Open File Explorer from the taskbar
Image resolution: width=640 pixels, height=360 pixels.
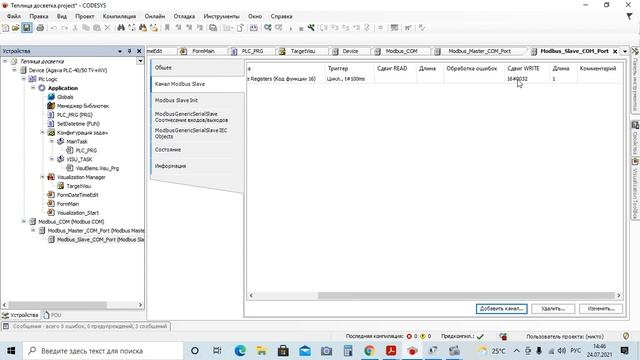[261, 351]
